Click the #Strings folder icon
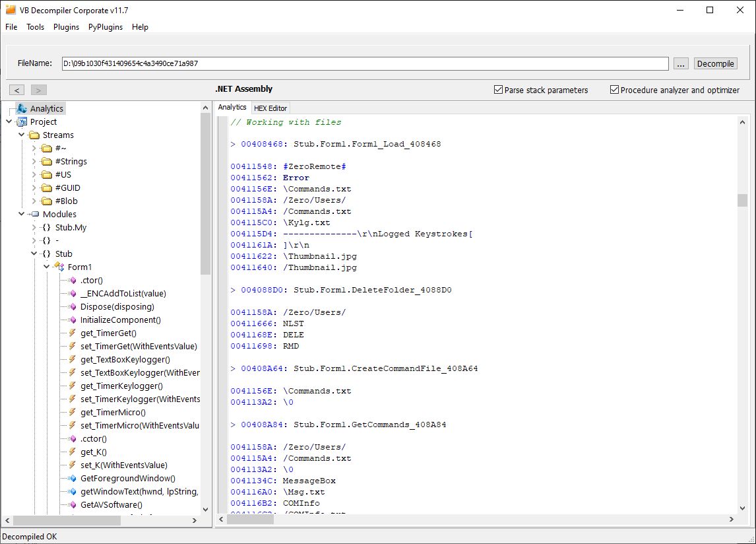 (x=47, y=161)
